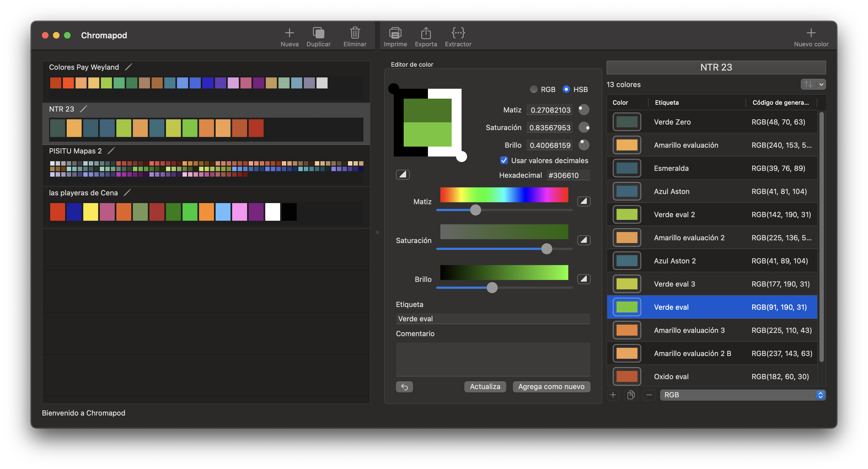
Task: Open the sort order dropdown arrow
Action: (x=821, y=85)
